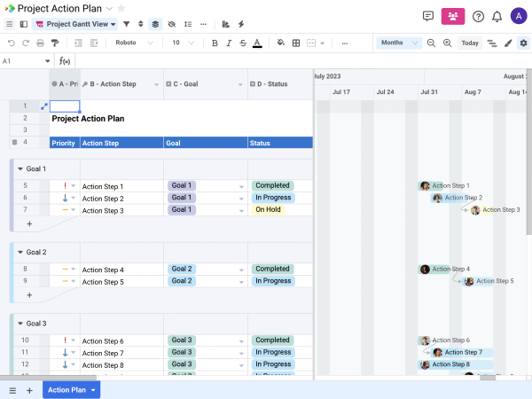The width and height of the screenshot is (532, 399).
Task: Click the print icon
Action: pos(41,43)
